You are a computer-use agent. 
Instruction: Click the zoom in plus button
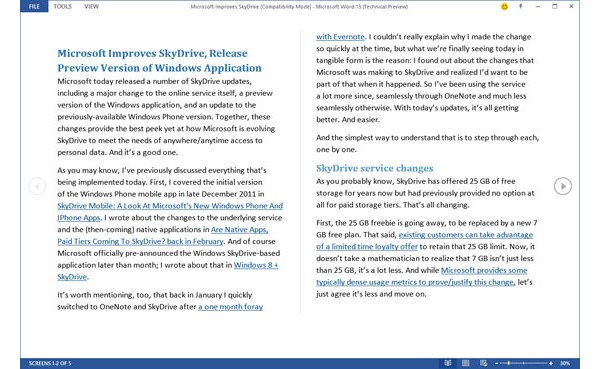tap(551, 363)
